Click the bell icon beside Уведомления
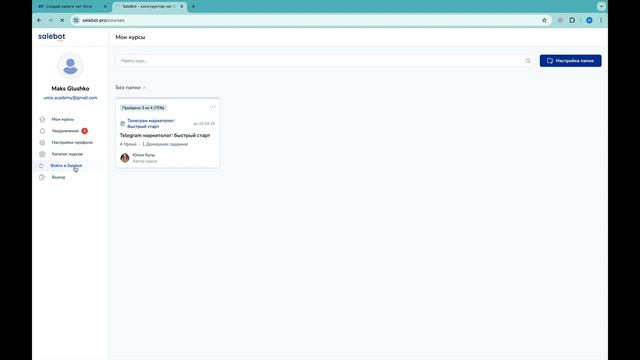 point(42,131)
